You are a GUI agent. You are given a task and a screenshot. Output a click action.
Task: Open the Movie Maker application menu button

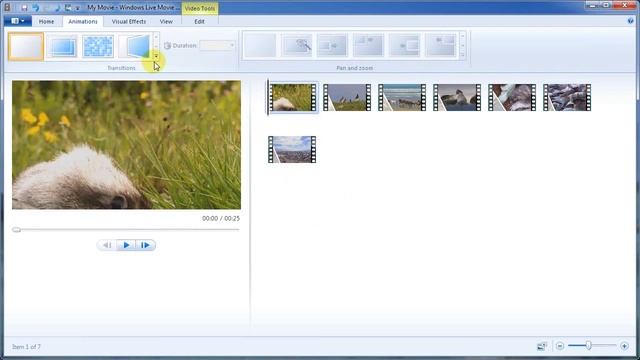(18, 21)
